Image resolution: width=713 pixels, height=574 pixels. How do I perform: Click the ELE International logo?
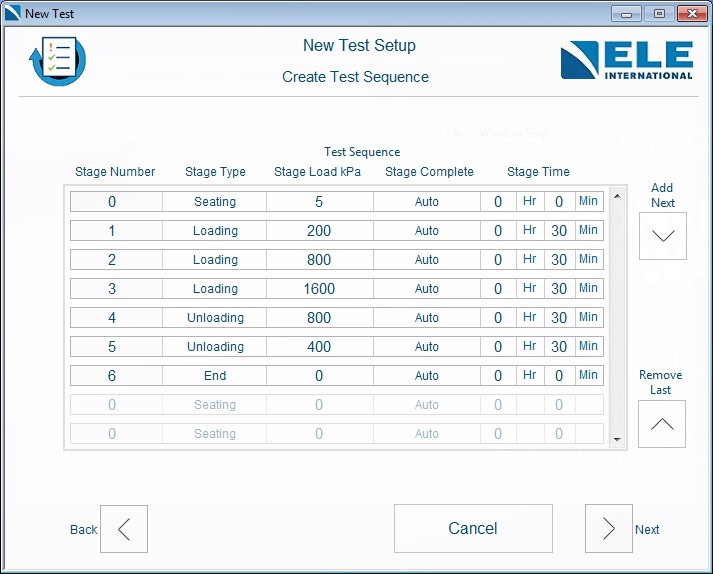[x=626, y=60]
